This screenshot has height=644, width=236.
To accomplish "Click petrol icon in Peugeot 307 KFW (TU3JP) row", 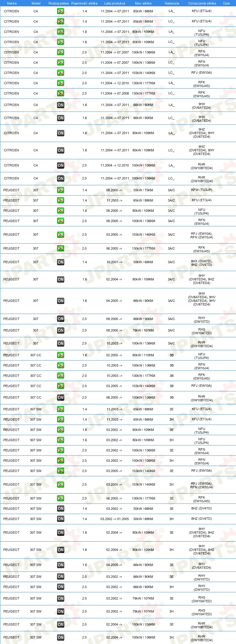I will point(61,190).
